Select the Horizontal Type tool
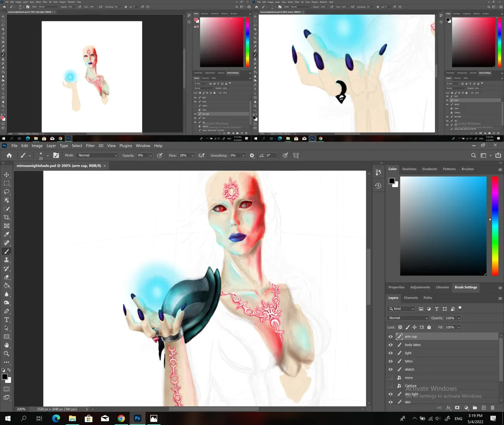The image size is (504, 425). 7,320
